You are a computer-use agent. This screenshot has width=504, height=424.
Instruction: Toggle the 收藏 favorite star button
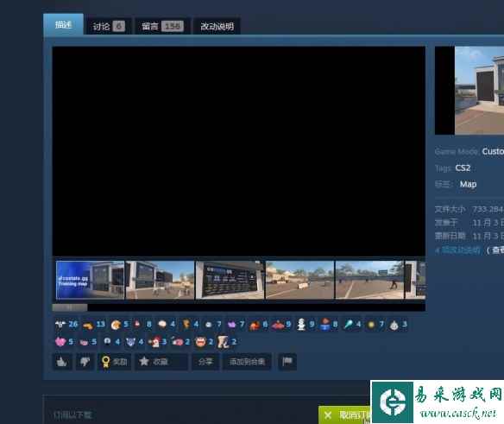point(161,362)
